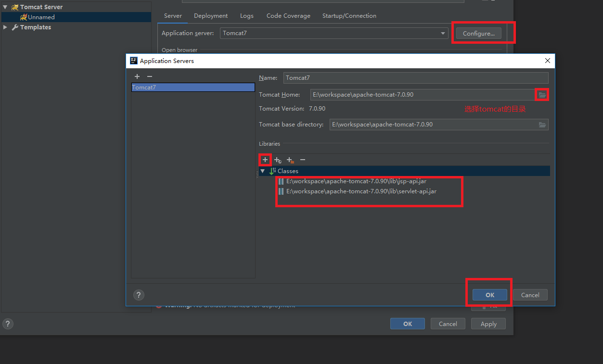The height and width of the screenshot is (364, 603).
Task: Click the Configure... button
Action: (x=479, y=33)
